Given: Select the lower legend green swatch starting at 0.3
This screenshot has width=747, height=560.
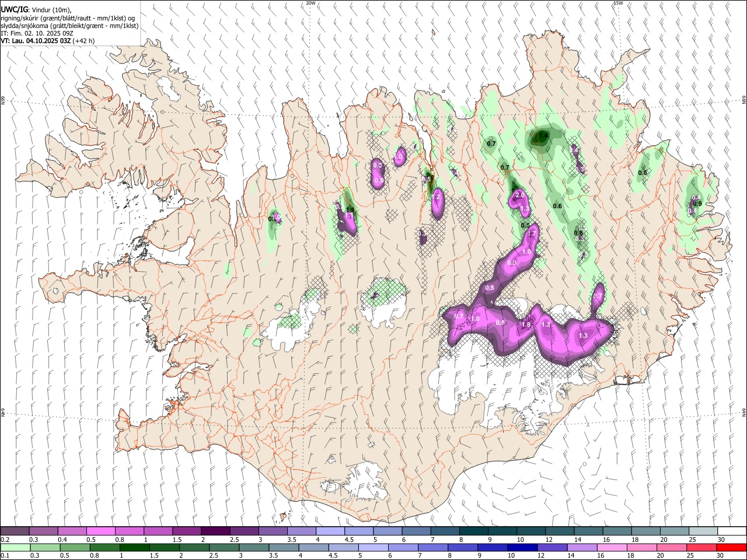Looking at the screenshot, I should [45, 547].
